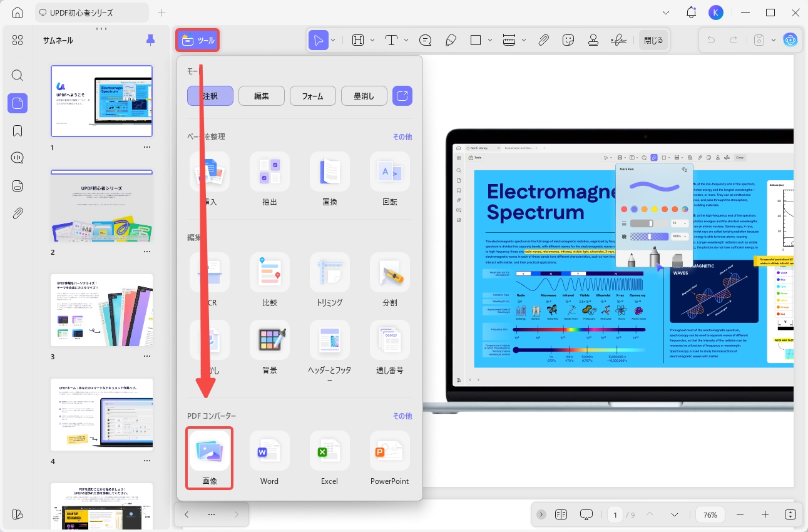The height and width of the screenshot is (532, 808).
Task: Activate the text comment T tool
Action: pos(392,40)
